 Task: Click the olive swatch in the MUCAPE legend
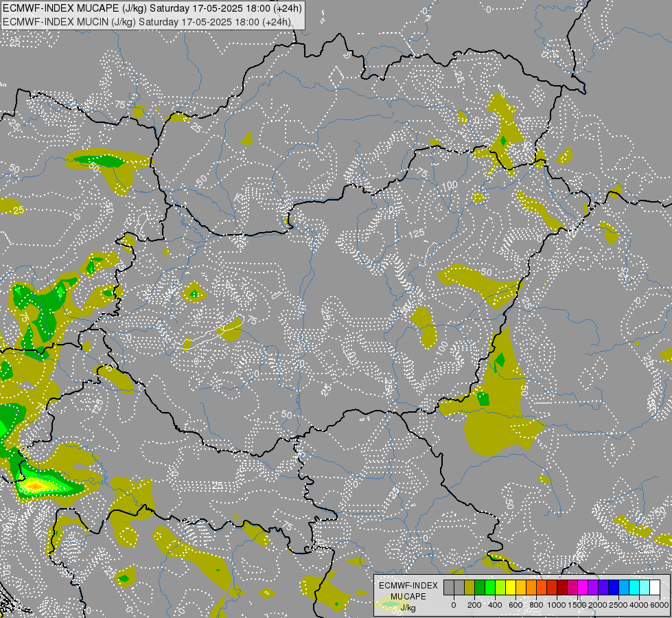[x=470, y=587]
